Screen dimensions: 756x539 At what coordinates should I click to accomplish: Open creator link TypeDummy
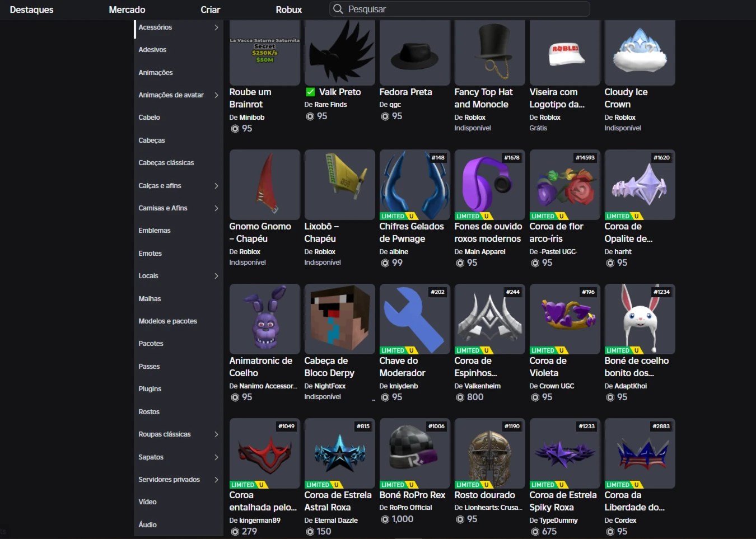click(x=558, y=521)
